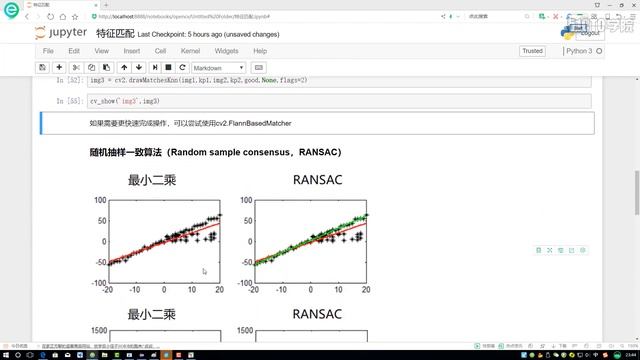This screenshot has height=360, width=640.
Task: Move selected cell down arrow
Action: [x=139, y=67]
